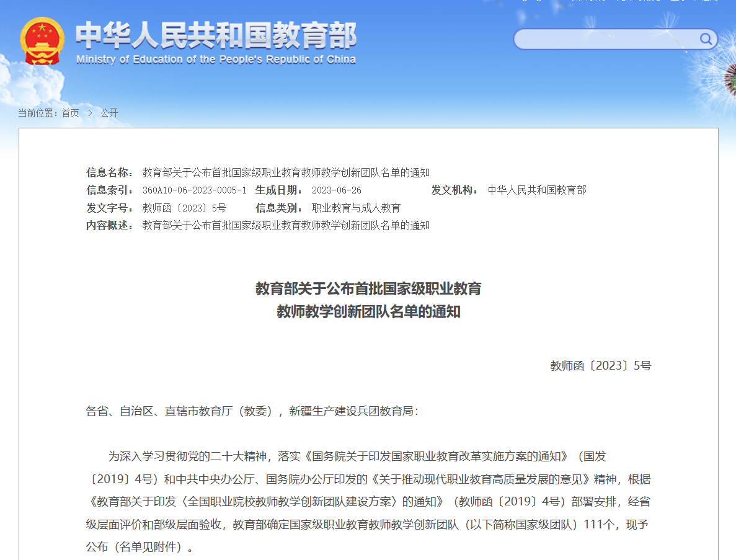This screenshot has height=560, width=736.
Task: Click the category 职业教育与成人教育
Action: [x=356, y=208]
